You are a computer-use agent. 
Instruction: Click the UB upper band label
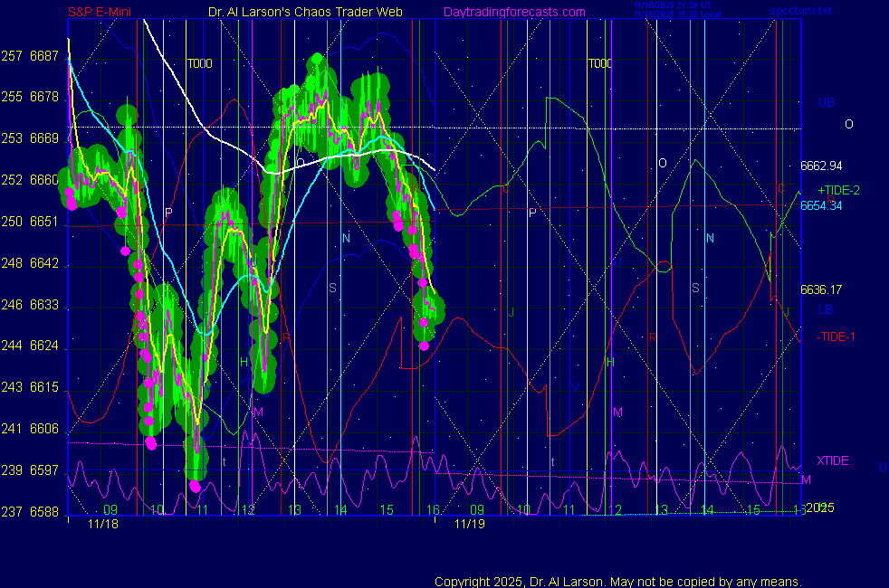826,102
